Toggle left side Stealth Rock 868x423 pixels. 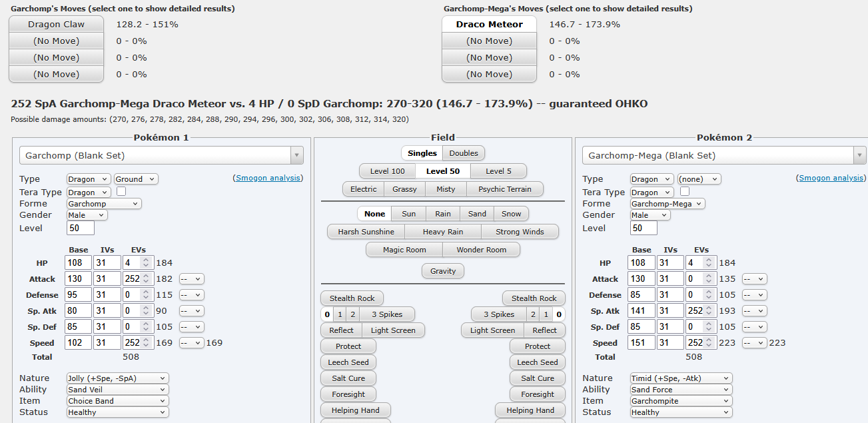[352, 298]
